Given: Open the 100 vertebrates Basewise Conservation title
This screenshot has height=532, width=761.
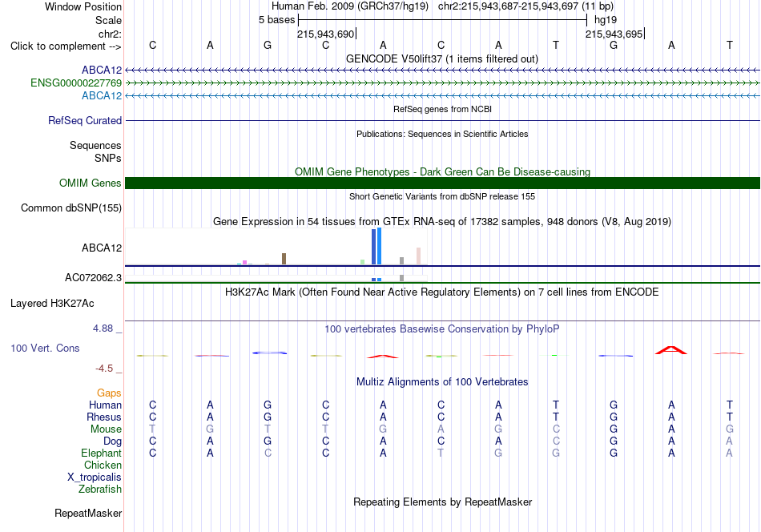Looking at the screenshot, I should pyautogui.click(x=442, y=329).
